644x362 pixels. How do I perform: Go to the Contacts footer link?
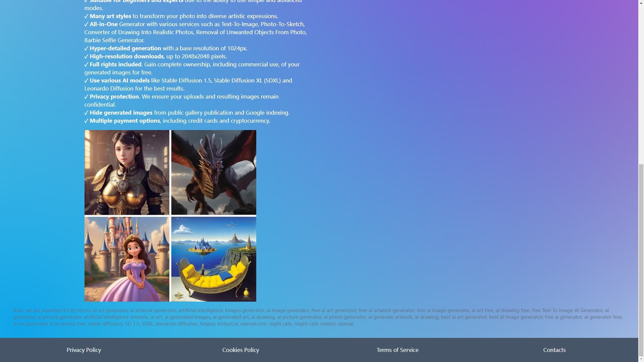pos(554,350)
